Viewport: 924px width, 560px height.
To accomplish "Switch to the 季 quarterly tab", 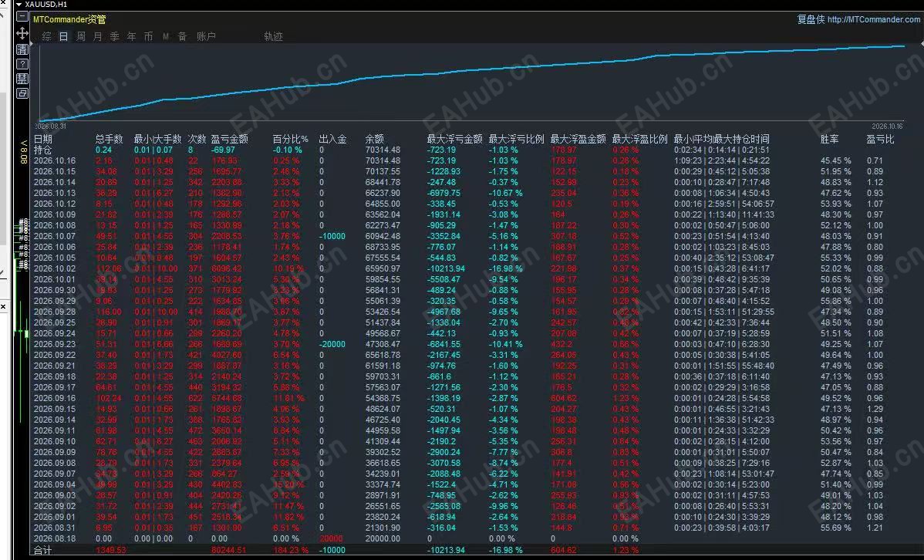I will point(115,36).
